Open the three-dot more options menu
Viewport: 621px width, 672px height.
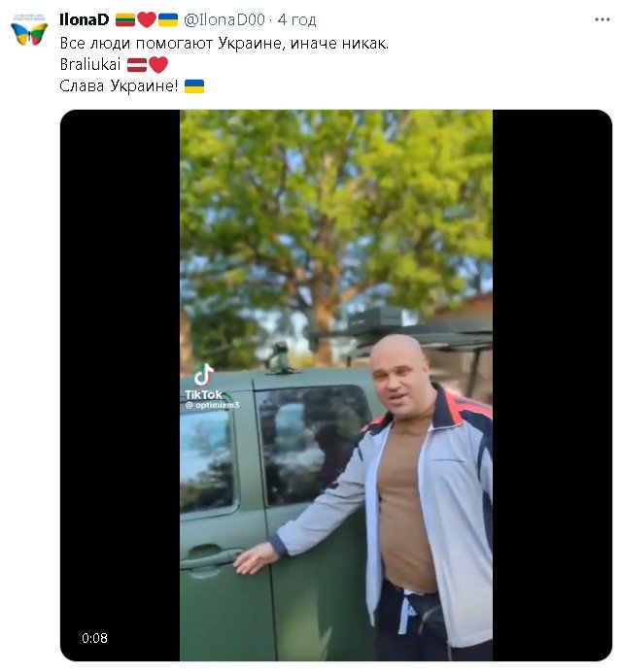click(x=602, y=19)
